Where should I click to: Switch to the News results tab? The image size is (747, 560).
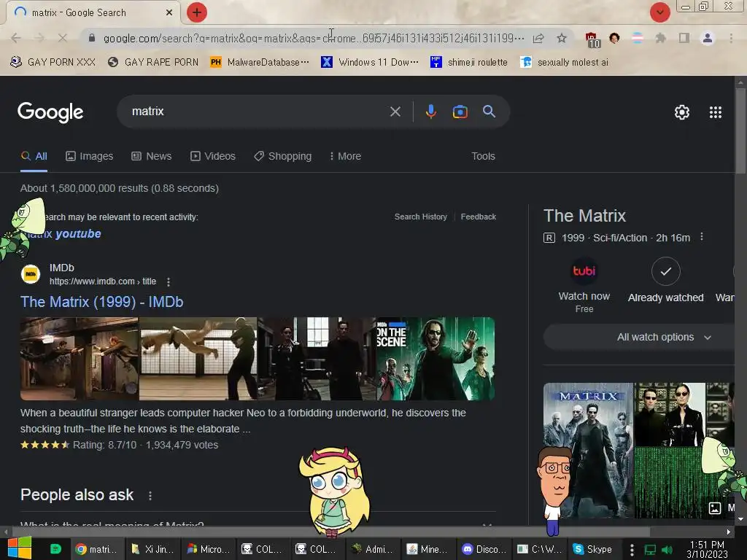pos(152,156)
